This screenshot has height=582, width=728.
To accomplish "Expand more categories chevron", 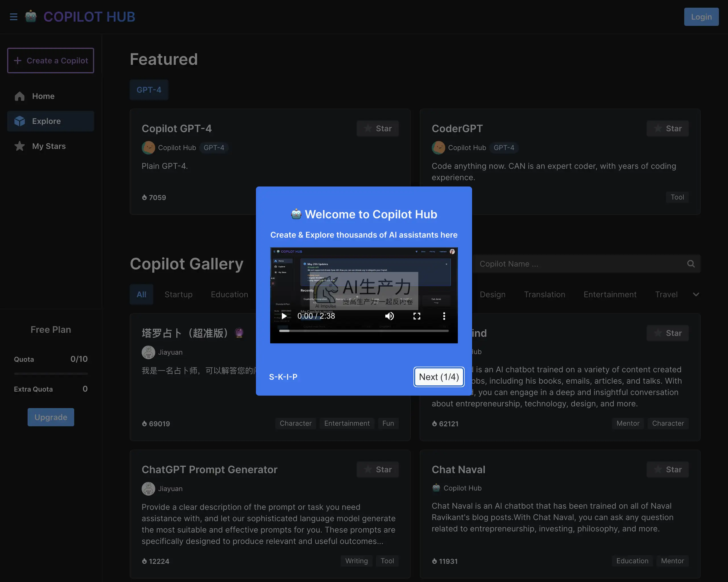I will (x=696, y=294).
